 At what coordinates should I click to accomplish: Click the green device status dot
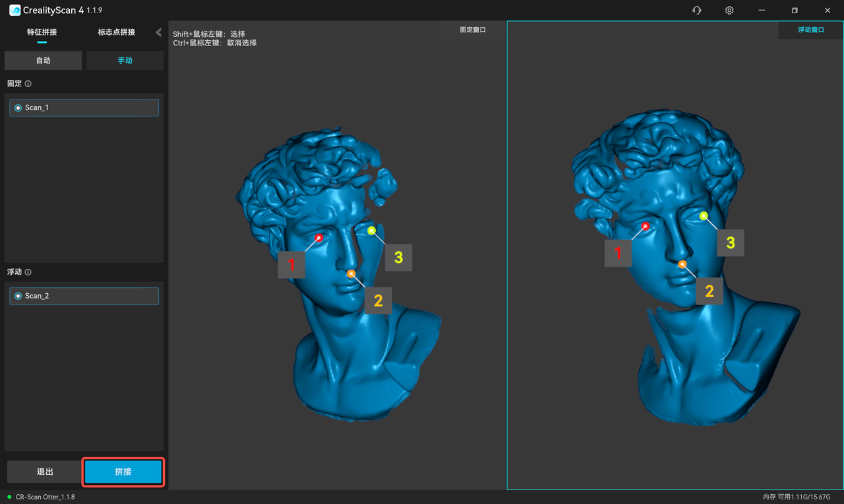pyautogui.click(x=9, y=497)
